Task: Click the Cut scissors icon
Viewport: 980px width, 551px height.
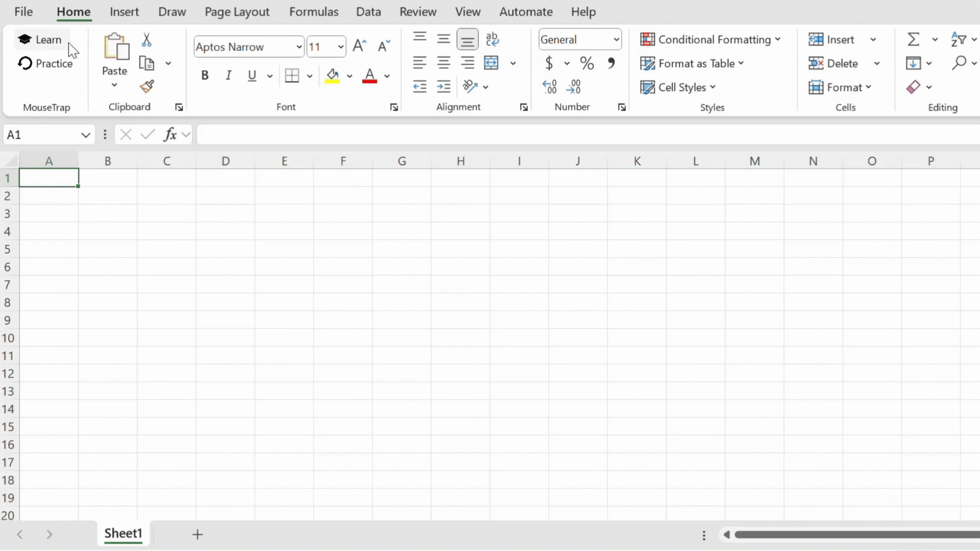Action: pos(146,40)
